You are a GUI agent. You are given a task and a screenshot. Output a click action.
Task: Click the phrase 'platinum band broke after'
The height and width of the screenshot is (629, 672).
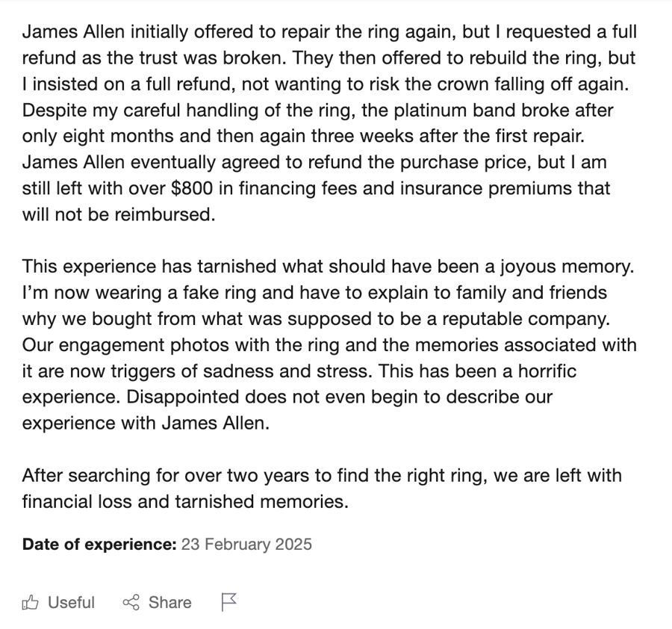[x=503, y=111]
